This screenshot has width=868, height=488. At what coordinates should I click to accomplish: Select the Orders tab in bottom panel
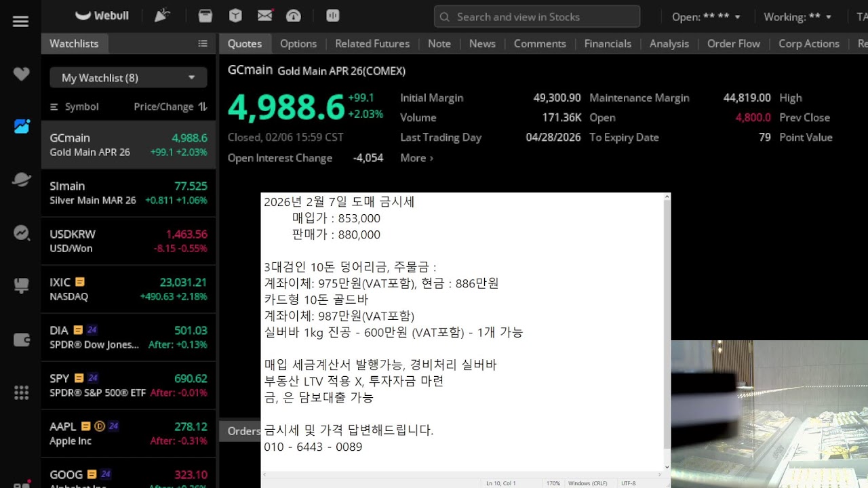click(x=243, y=430)
